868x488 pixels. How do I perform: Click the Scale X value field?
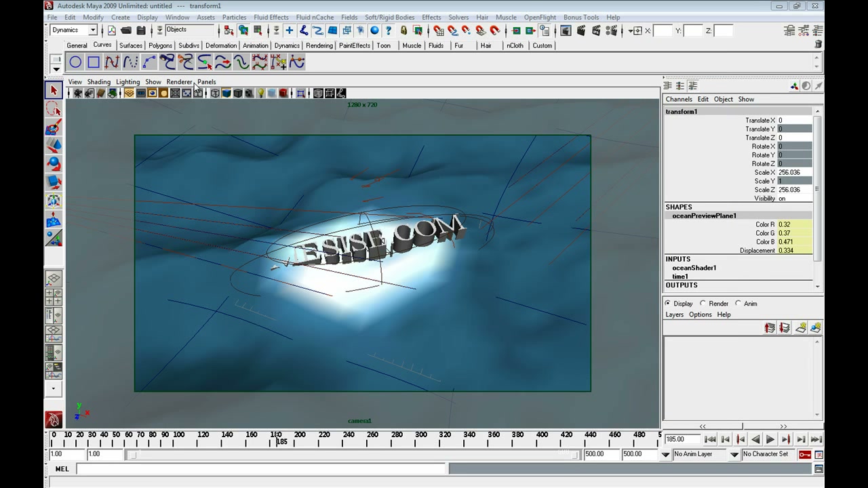(794, 172)
